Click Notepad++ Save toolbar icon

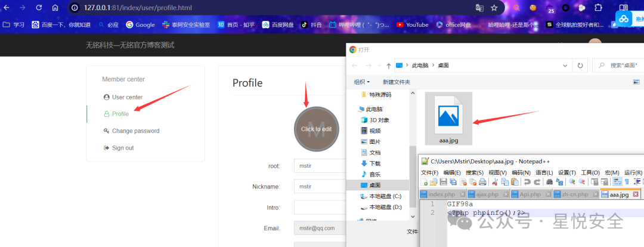pyautogui.click(x=444, y=182)
